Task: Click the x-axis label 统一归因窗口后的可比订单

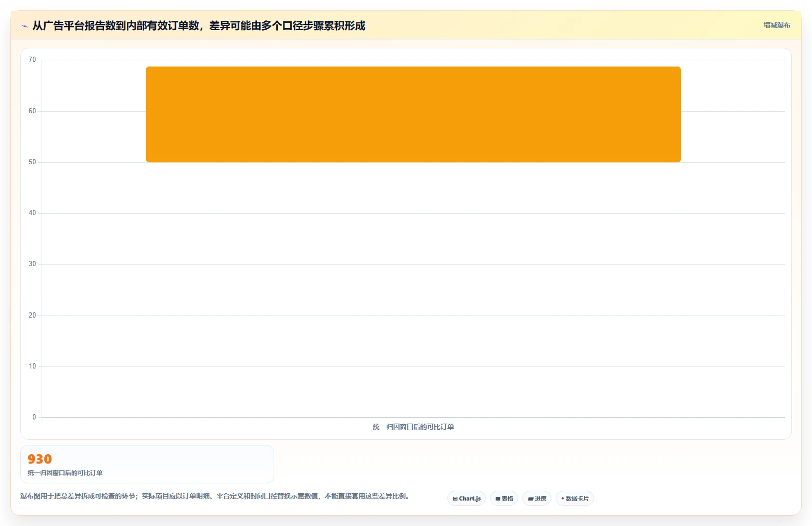Action: click(x=414, y=427)
